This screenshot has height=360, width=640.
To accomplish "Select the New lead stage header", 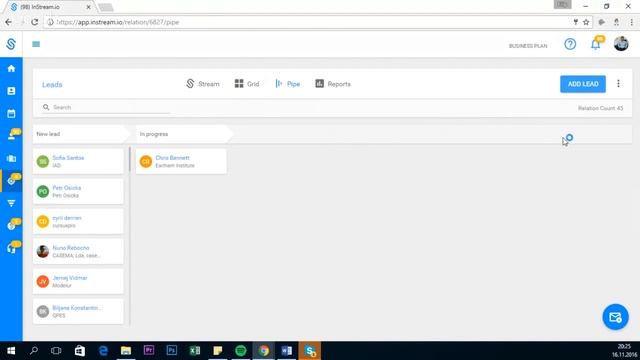I will 81,134.
